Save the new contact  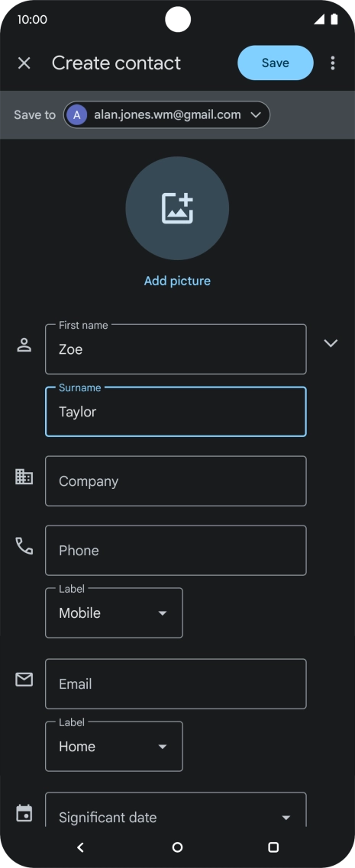click(x=276, y=63)
